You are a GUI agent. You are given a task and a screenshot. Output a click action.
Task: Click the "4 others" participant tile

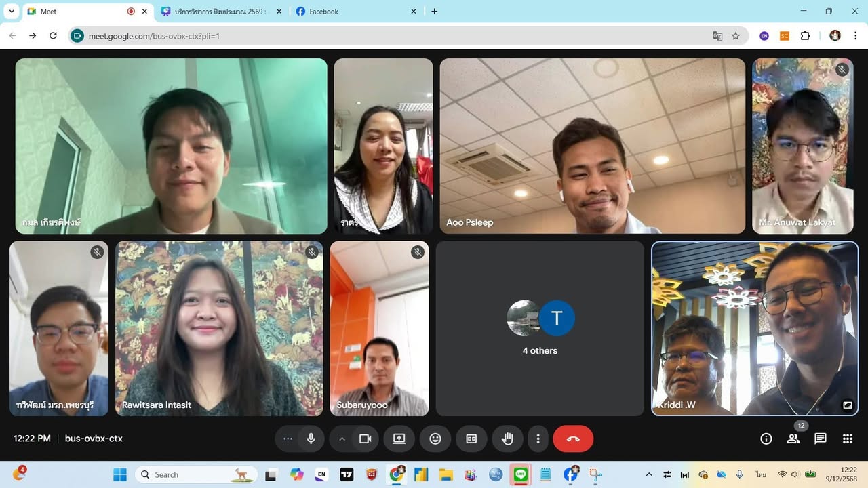(540, 329)
